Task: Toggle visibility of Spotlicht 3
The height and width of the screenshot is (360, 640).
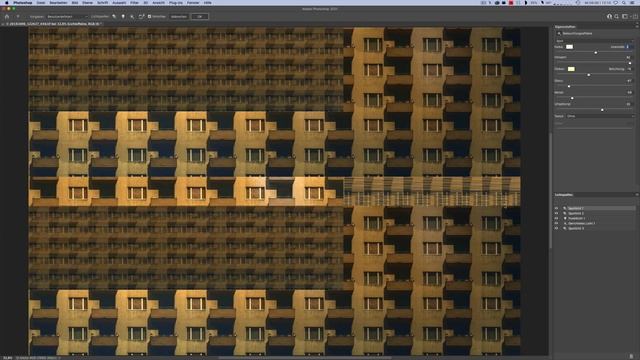Action: [556, 228]
